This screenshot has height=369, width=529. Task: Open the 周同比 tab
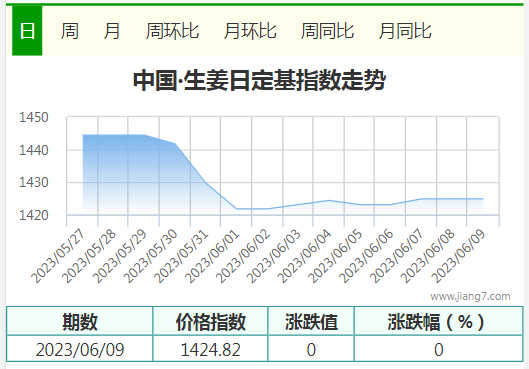(x=327, y=31)
